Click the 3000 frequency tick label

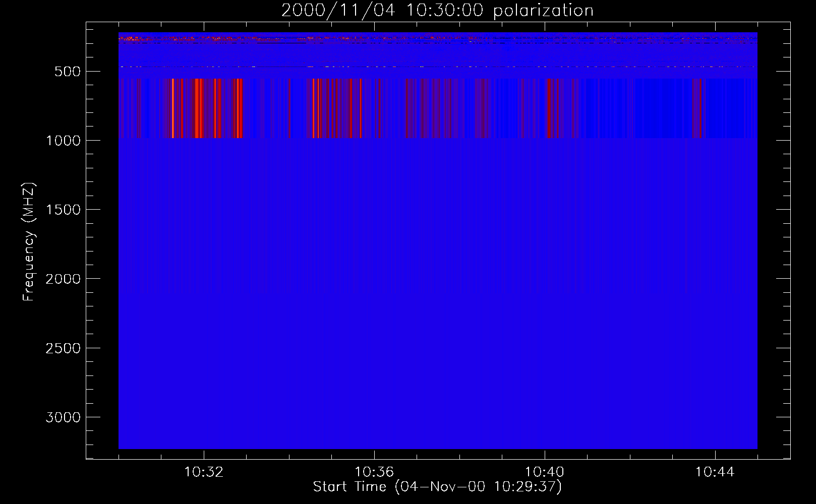[x=63, y=417]
